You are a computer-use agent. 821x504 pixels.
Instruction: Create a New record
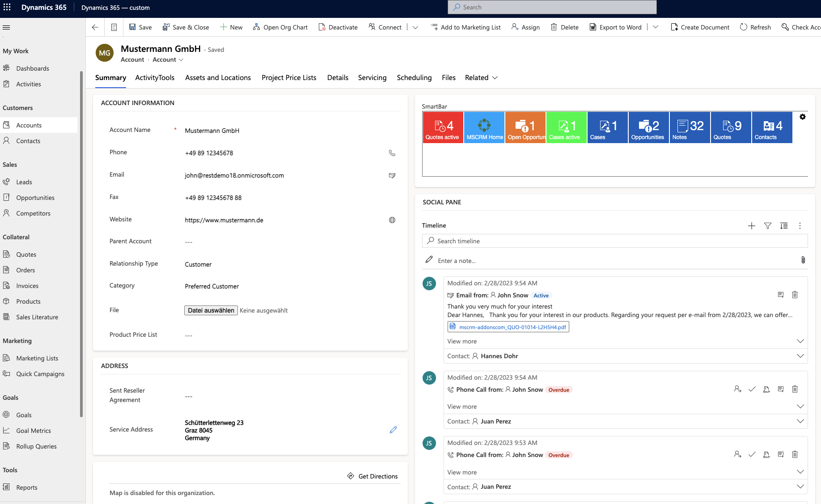click(x=231, y=27)
